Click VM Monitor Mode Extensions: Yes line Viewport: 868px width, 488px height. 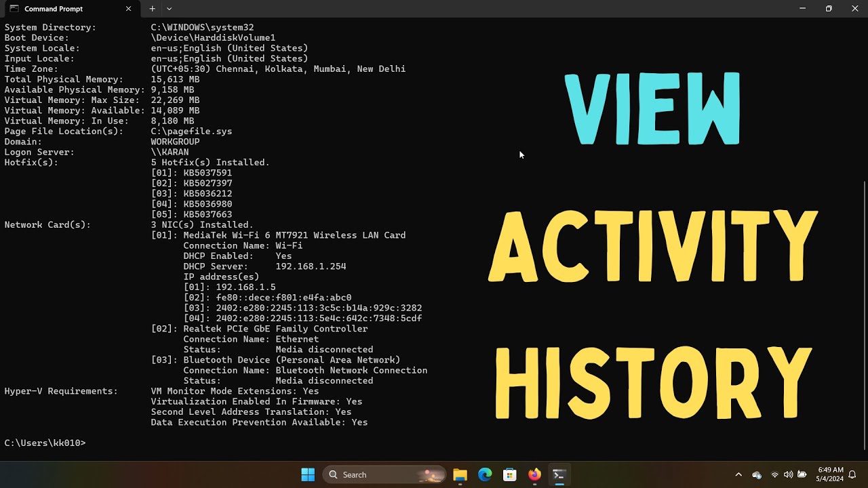coord(235,391)
